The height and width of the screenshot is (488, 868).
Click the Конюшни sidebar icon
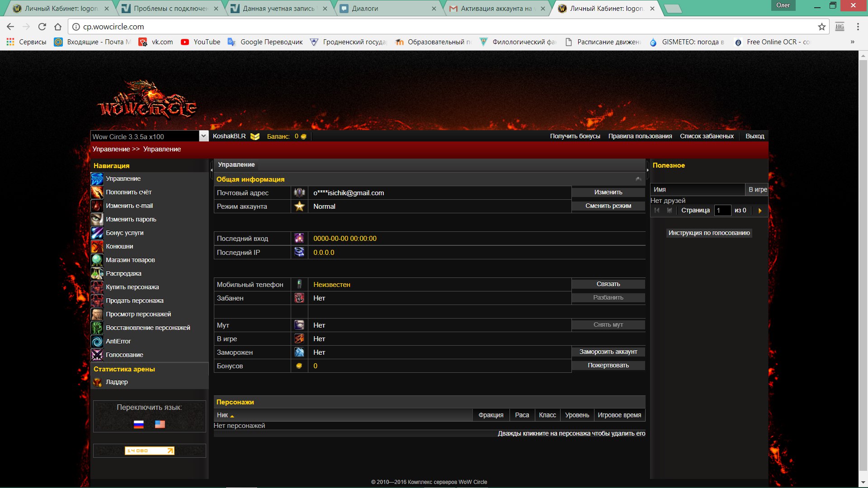tap(97, 247)
